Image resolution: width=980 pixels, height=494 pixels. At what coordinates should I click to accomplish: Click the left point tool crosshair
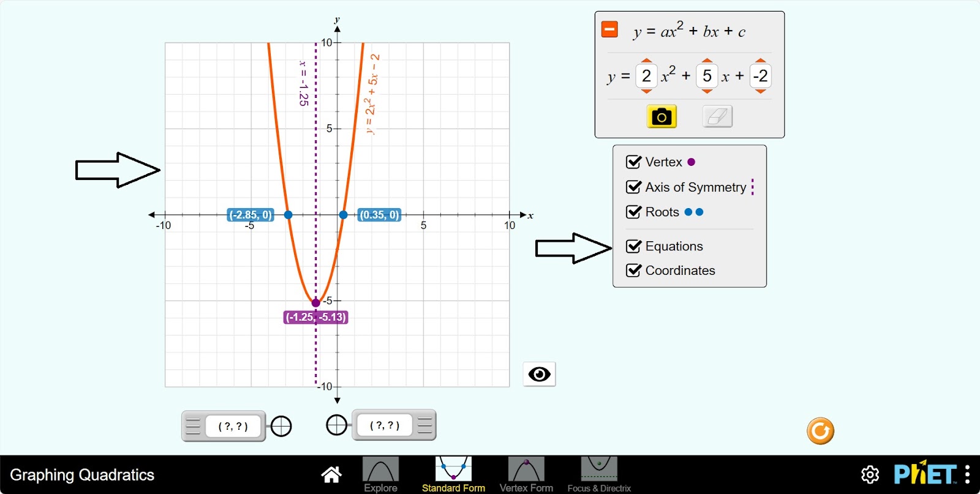click(281, 426)
